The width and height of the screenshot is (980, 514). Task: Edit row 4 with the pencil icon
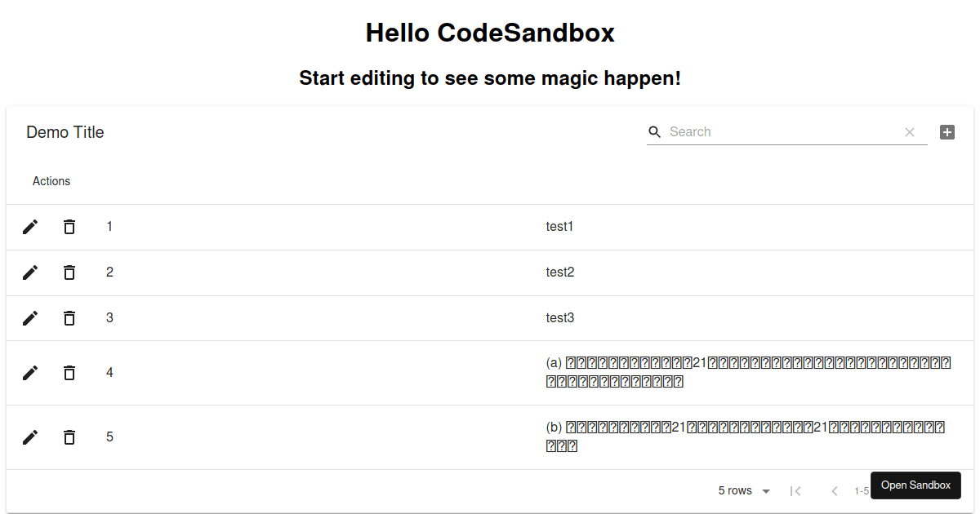click(x=30, y=372)
